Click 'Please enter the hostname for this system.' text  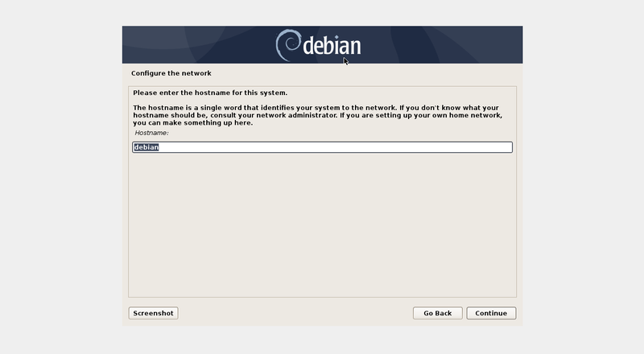[x=210, y=93]
